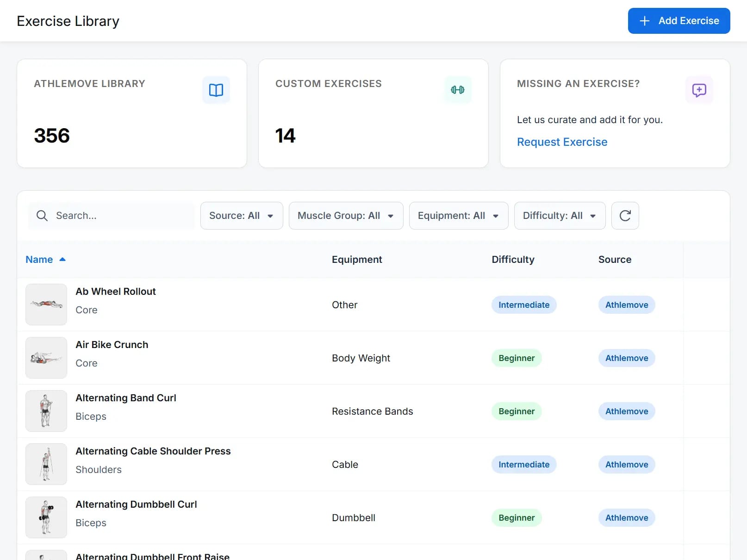Open the Muscle Group filter dropdown

click(346, 215)
